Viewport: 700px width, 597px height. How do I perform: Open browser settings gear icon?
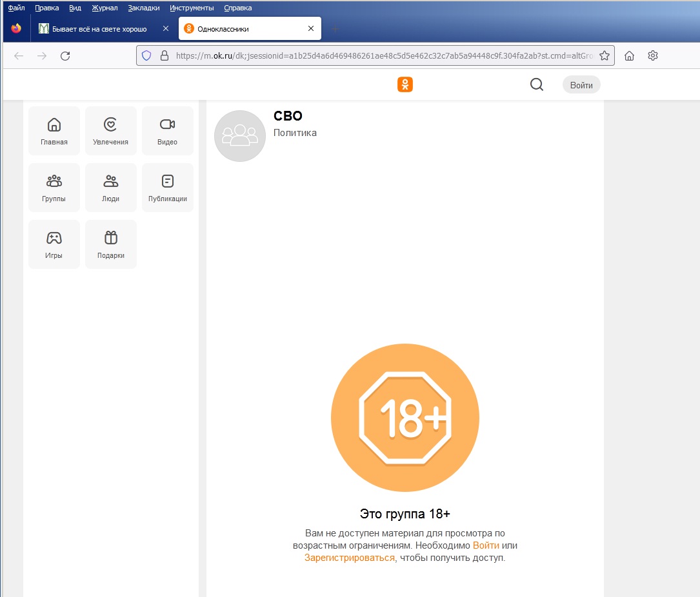click(653, 56)
